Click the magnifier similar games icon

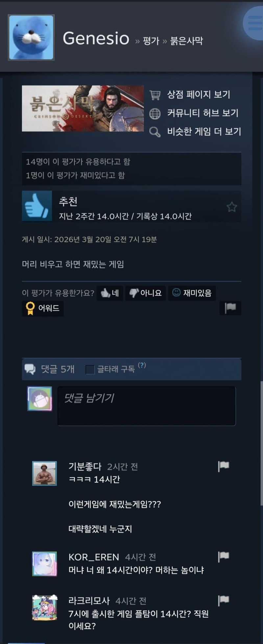click(155, 132)
